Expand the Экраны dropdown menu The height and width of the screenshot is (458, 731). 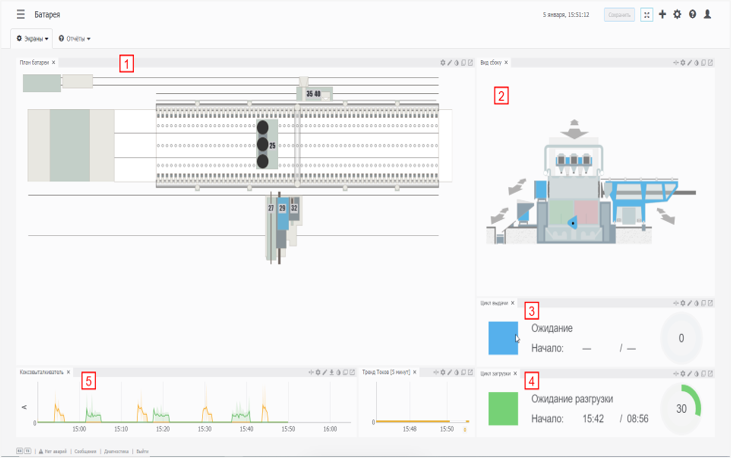pyautogui.click(x=32, y=39)
